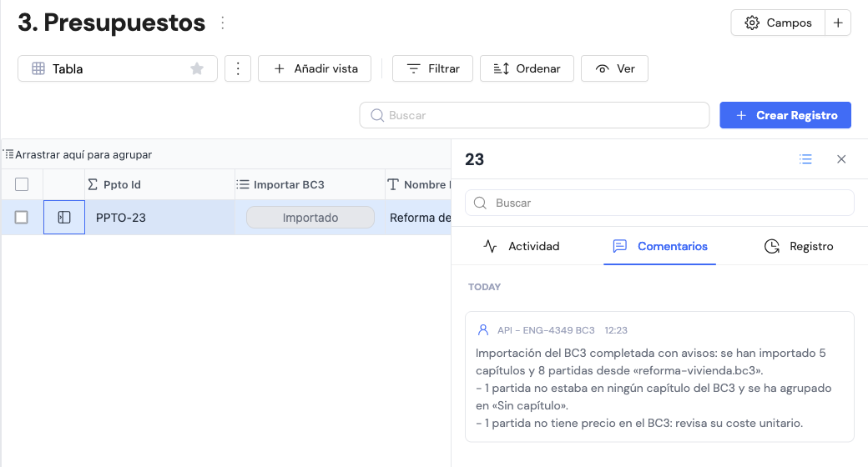Switch to the Actividad tab

(522, 246)
